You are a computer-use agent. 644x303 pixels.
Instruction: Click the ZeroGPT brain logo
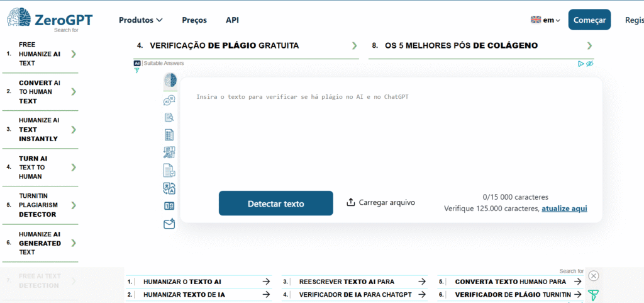18,17
